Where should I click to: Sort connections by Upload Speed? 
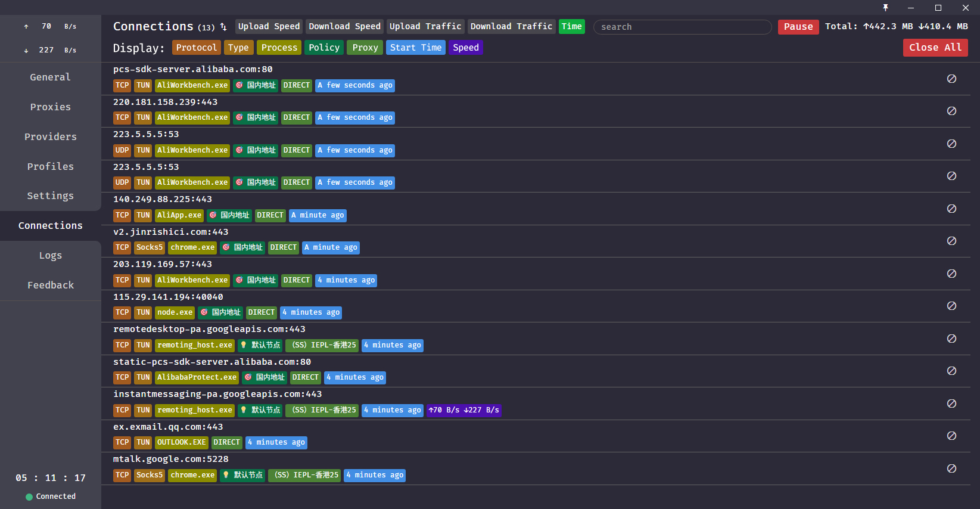click(269, 26)
